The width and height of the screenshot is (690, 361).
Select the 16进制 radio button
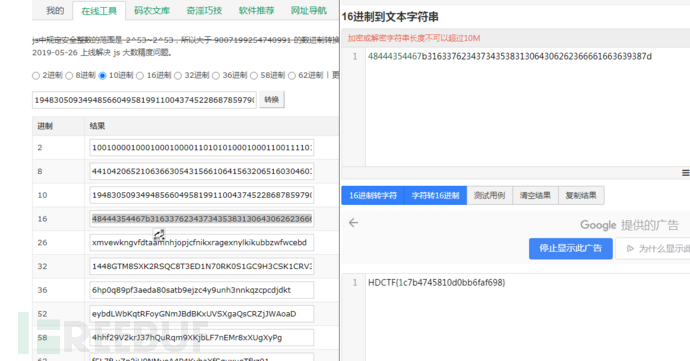[140, 76]
